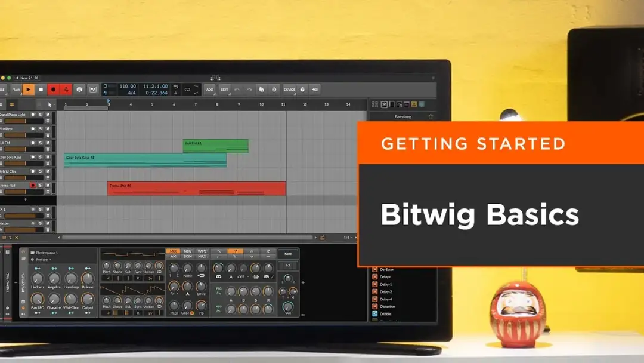Image resolution: width=644 pixels, height=363 pixels.
Task: Click the Stop transport button
Action: point(41,90)
